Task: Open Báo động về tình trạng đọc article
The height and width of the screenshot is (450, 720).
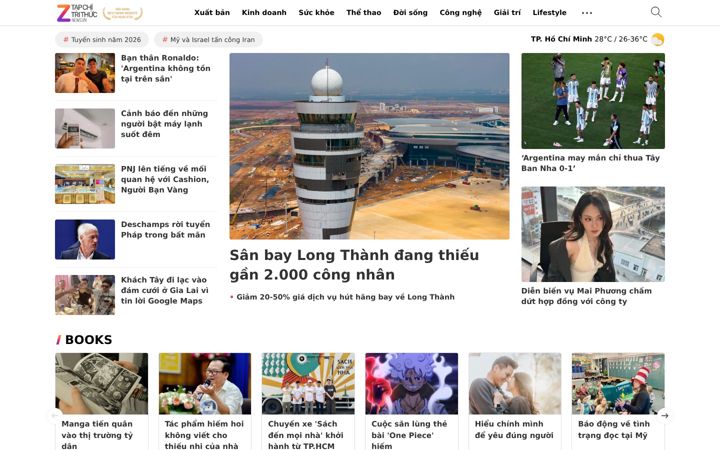Action: point(614,429)
